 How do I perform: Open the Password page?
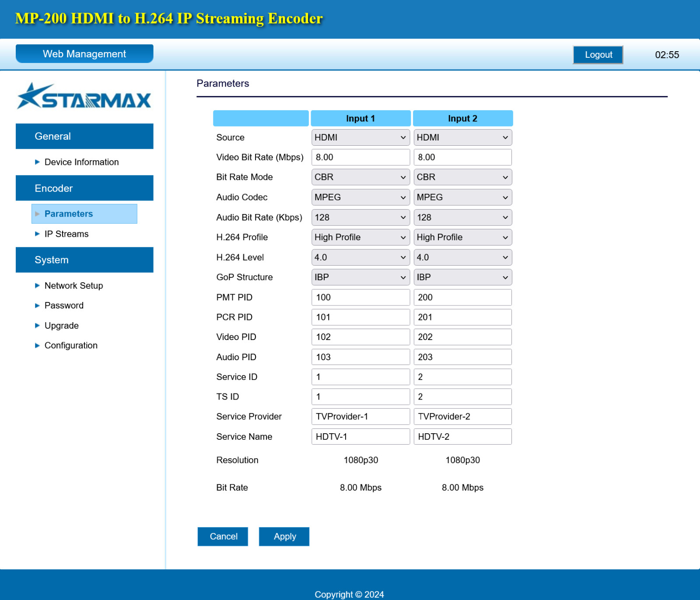pyautogui.click(x=64, y=305)
